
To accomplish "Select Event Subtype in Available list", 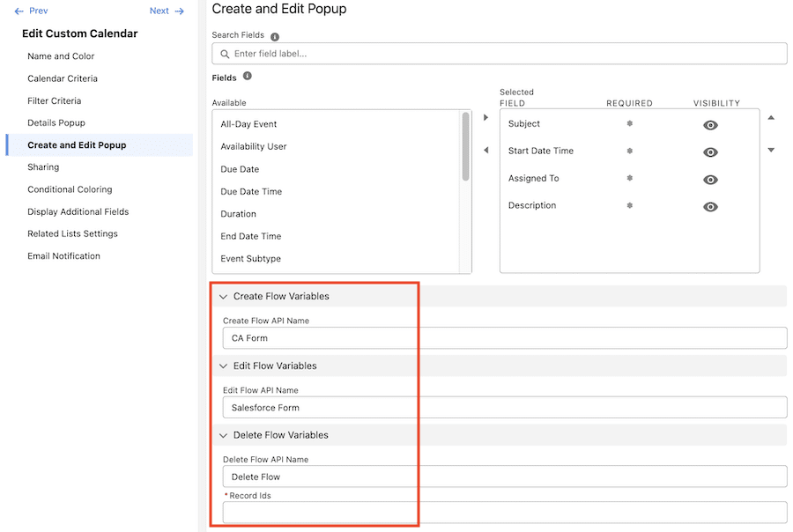I will tap(250, 258).
